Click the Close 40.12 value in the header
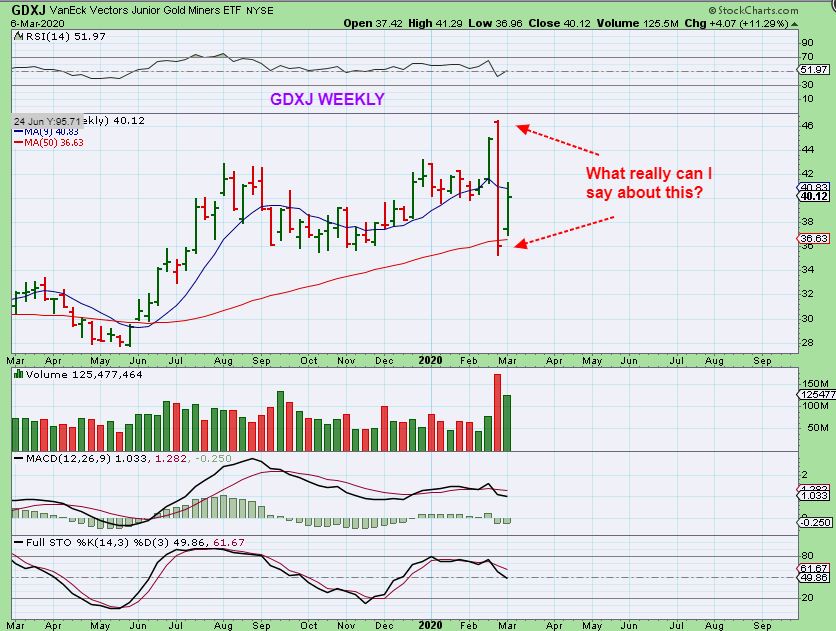Screen dimensions: 836x631 [559, 23]
